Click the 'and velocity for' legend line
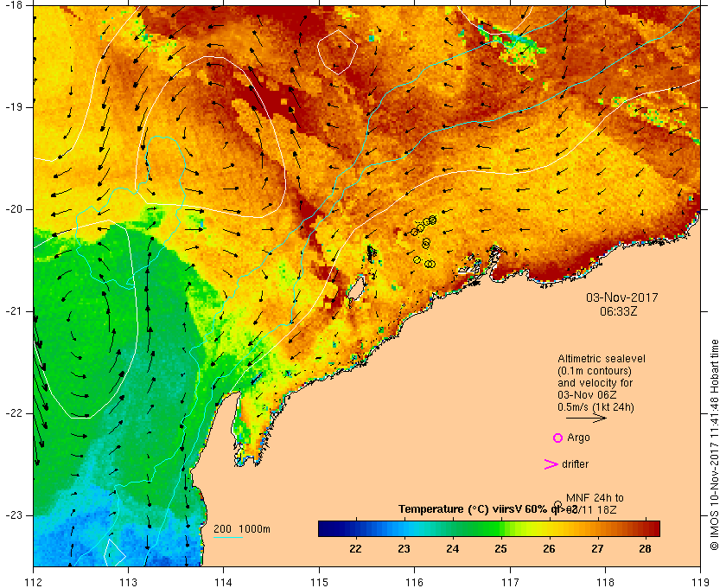The height and width of the screenshot is (588, 726). (595, 383)
